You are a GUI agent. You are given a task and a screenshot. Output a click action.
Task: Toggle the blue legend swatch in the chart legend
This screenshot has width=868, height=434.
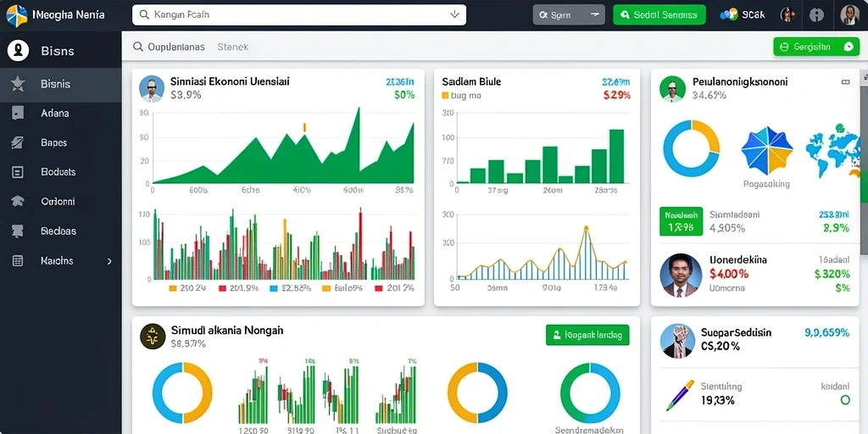click(273, 288)
